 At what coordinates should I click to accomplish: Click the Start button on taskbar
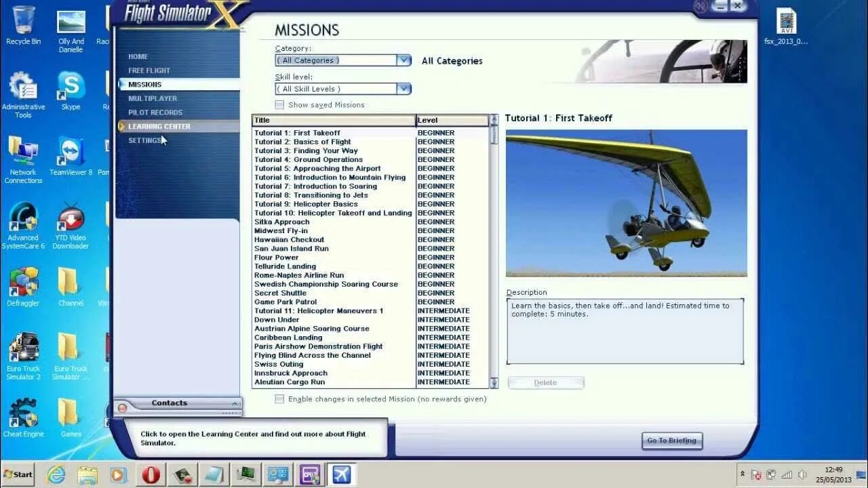(x=18, y=474)
